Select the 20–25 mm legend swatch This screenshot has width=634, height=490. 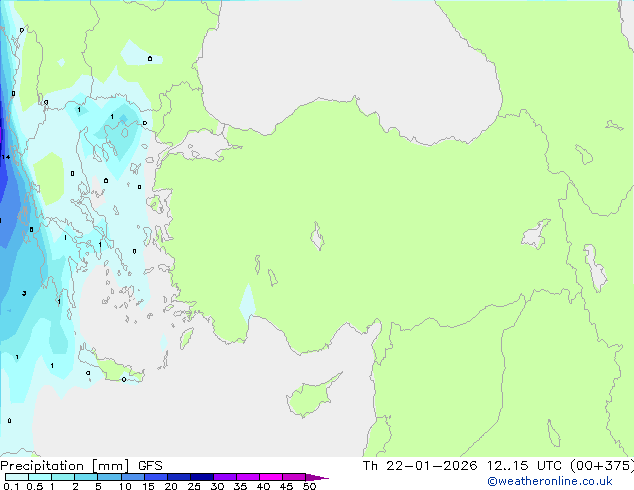tap(179, 477)
